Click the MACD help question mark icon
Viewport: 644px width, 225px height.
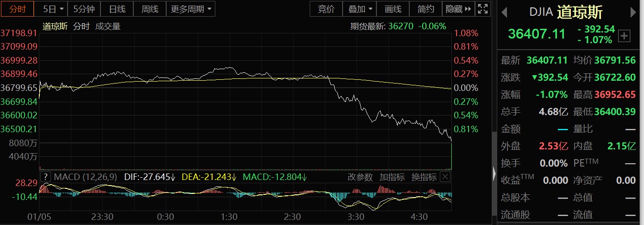pyautogui.click(x=45, y=177)
